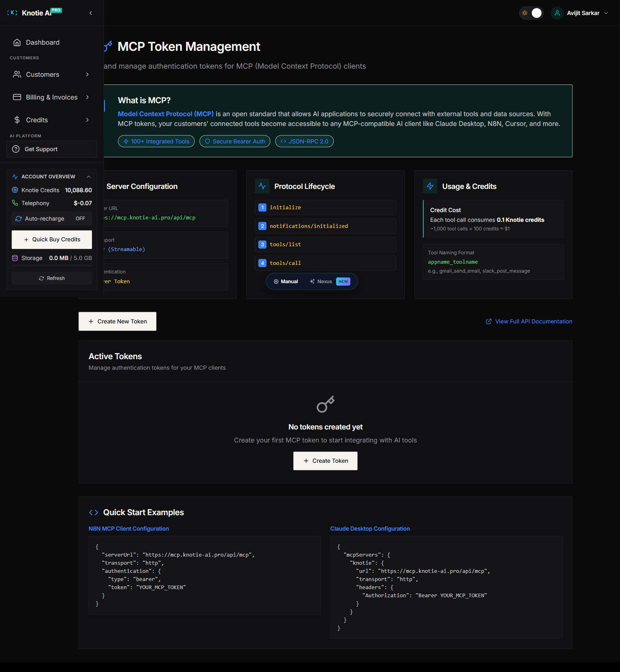Screen dimensions: 620x672
Task: Click the Billing card icon
Action: coord(17,97)
